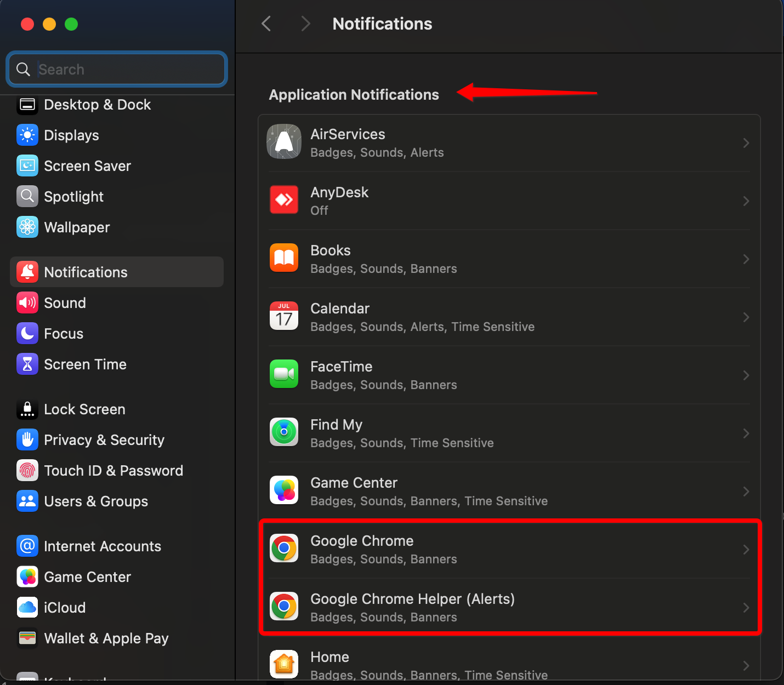Screen dimensions: 784x685
Task: Select Desktop & Dock in sidebar
Action: [x=117, y=105]
